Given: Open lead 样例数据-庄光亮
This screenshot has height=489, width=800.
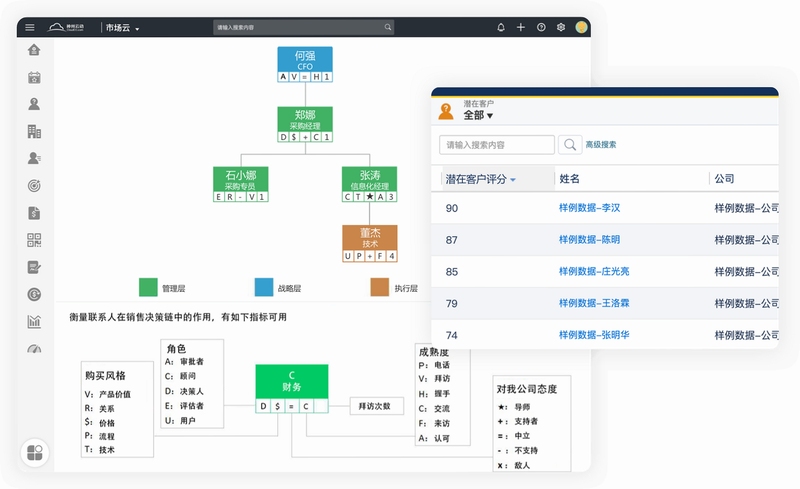Looking at the screenshot, I should click(594, 272).
